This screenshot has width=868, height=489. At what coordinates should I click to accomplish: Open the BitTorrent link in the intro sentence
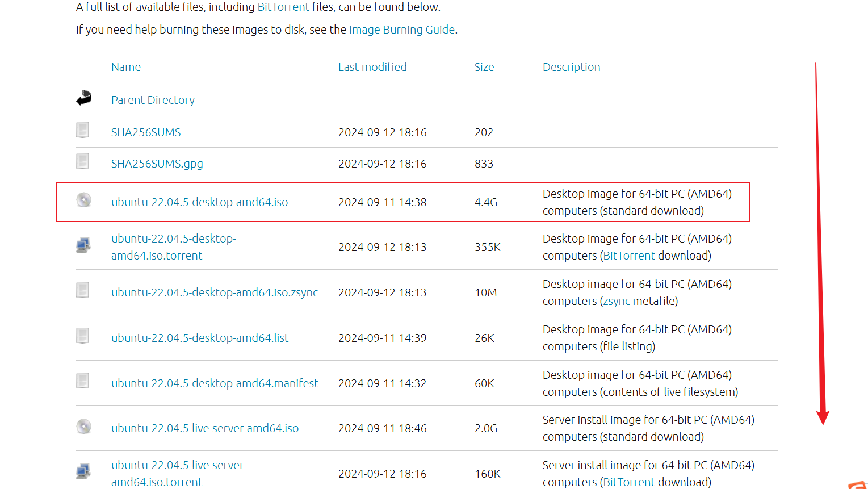pos(283,7)
